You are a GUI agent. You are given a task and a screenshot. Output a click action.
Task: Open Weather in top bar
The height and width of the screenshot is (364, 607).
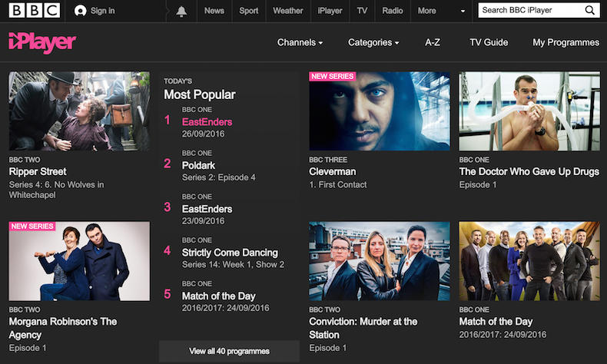point(287,11)
